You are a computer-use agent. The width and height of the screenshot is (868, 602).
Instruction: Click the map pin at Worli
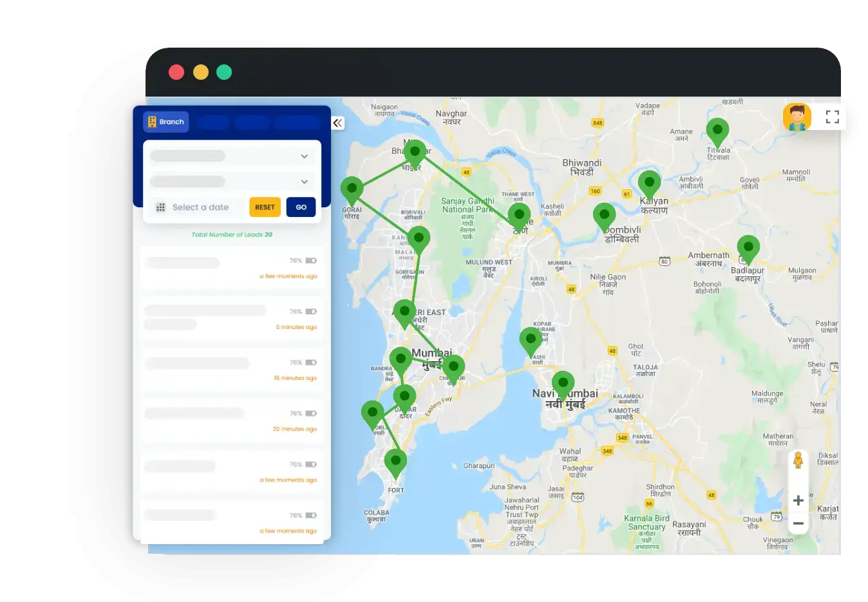(372, 415)
